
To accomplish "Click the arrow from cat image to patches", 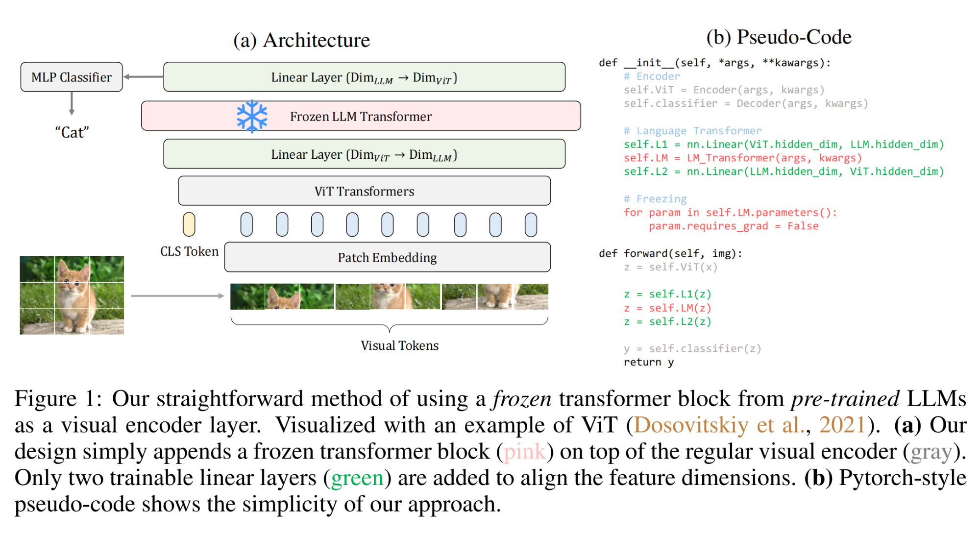I will [x=177, y=296].
